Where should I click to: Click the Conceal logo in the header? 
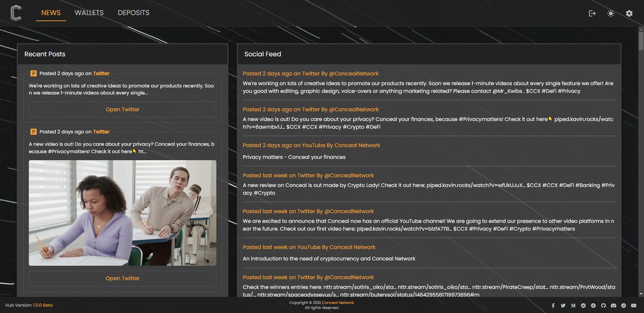click(16, 13)
